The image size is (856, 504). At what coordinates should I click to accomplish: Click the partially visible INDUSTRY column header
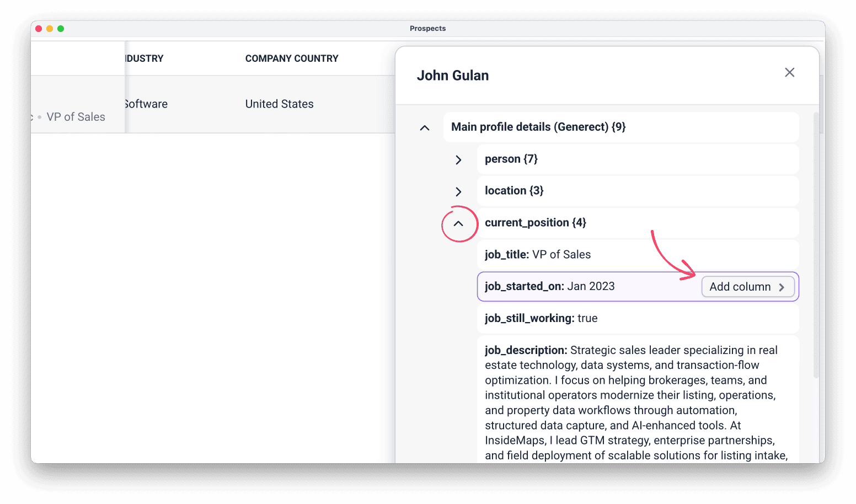pyautogui.click(x=145, y=58)
